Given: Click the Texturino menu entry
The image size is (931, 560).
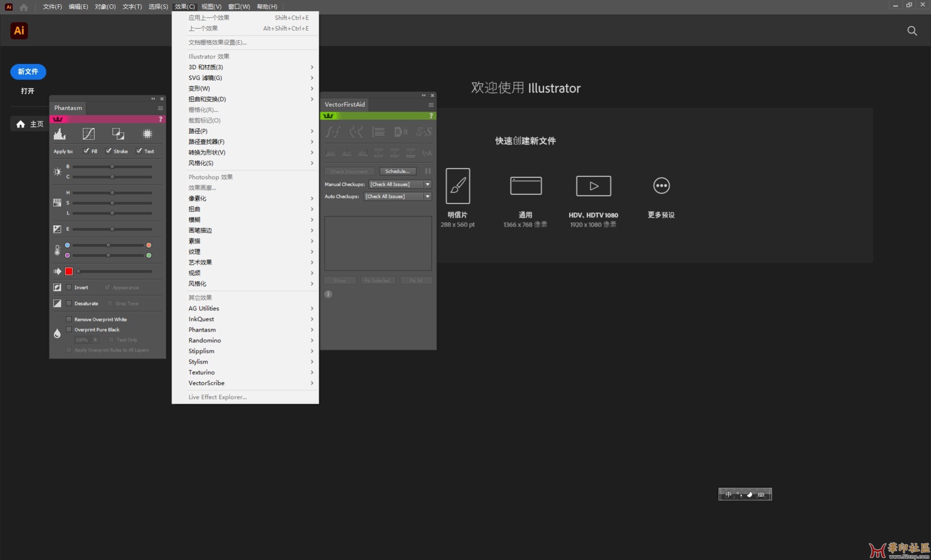Looking at the screenshot, I should pyautogui.click(x=245, y=372).
